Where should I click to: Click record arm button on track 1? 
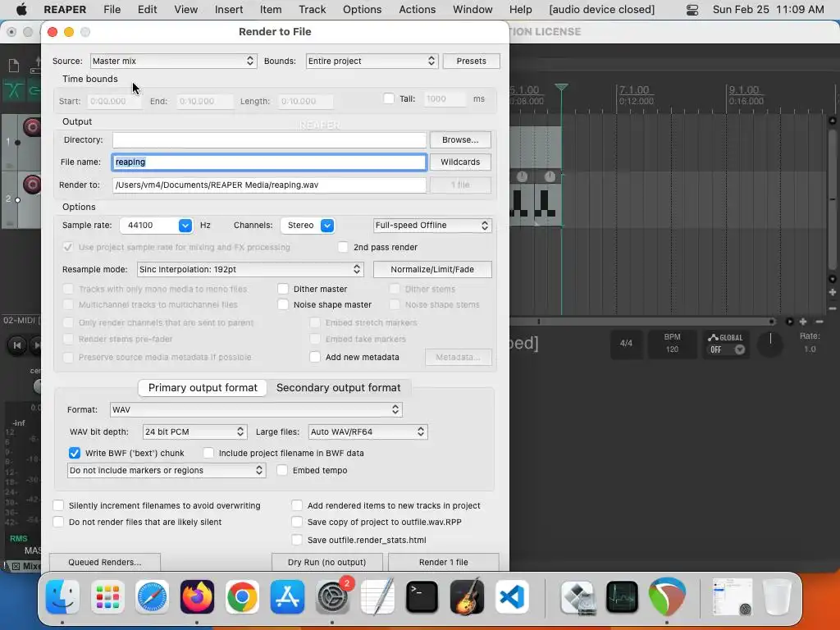pyautogui.click(x=32, y=127)
